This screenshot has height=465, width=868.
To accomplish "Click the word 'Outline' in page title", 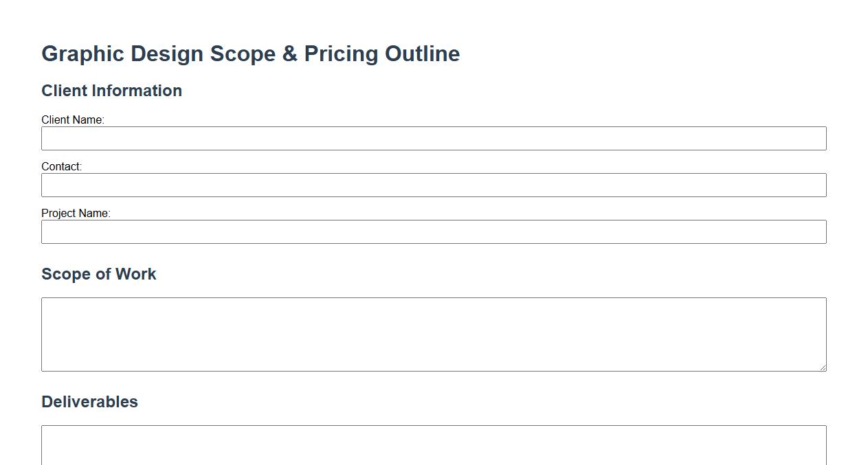I will [x=422, y=54].
